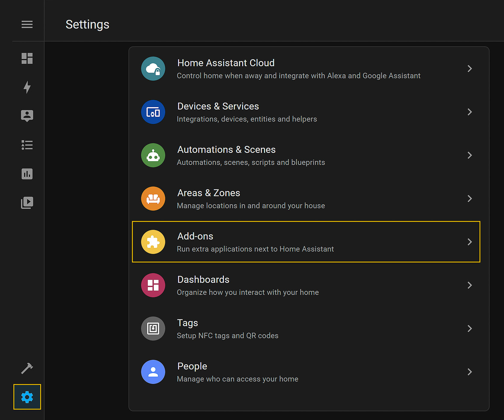Click 'Run extra applications next to Home Assistant'
The width and height of the screenshot is (504, 420).
point(255,249)
